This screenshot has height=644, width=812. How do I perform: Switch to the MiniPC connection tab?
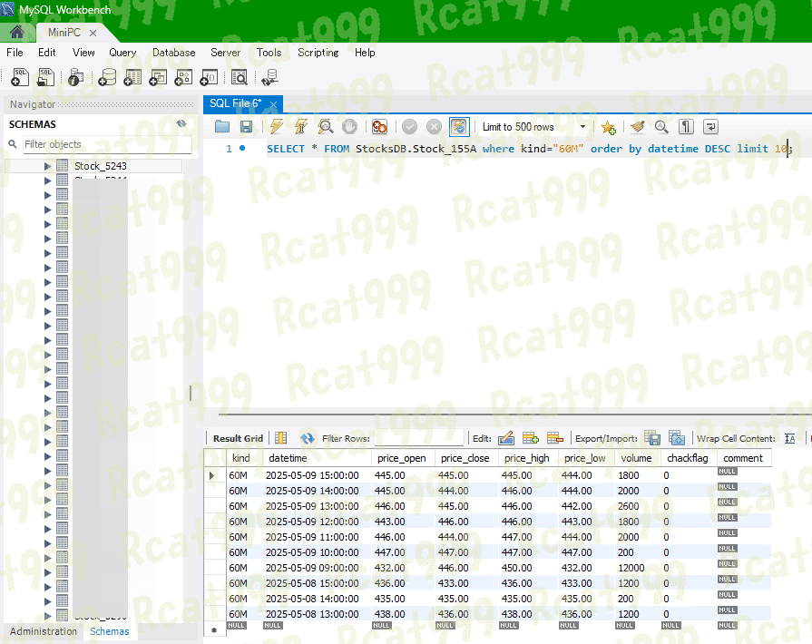(x=64, y=33)
